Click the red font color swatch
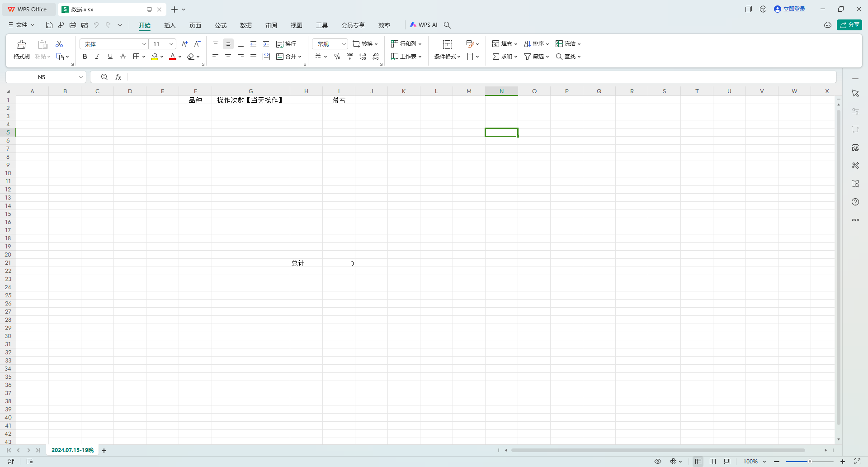 click(172, 57)
